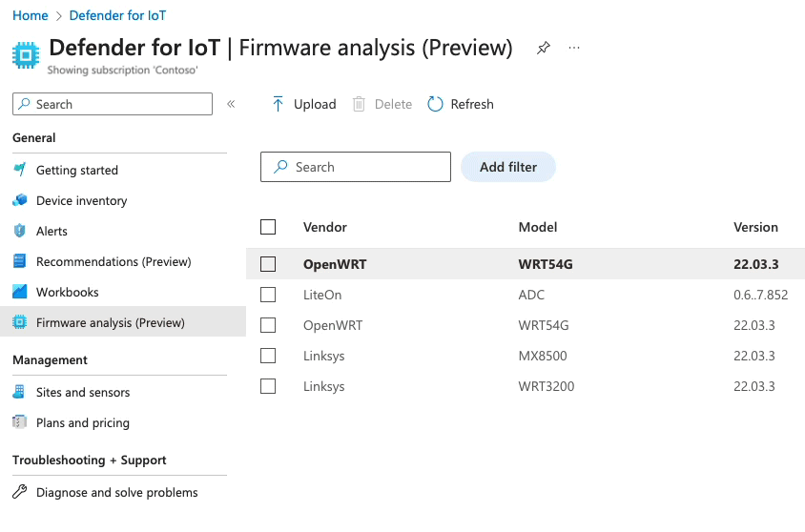Image resolution: width=805 pixels, height=532 pixels.
Task: Check the non-bold OpenWRT WRT54G row checkbox
Action: [268, 325]
